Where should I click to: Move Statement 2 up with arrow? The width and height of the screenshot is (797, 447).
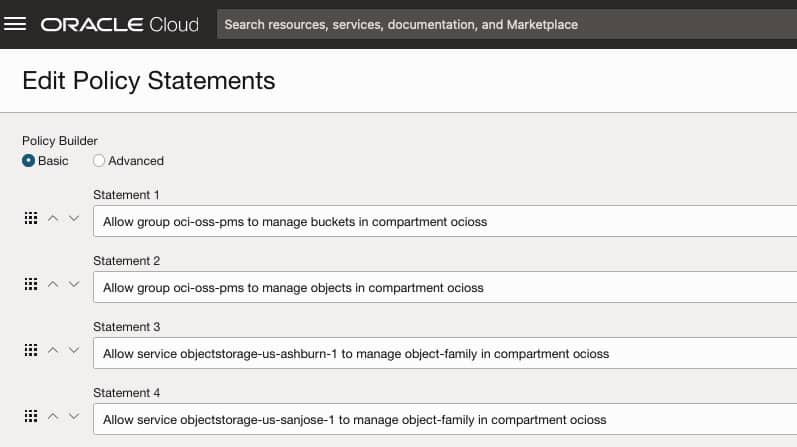(54, 285)
